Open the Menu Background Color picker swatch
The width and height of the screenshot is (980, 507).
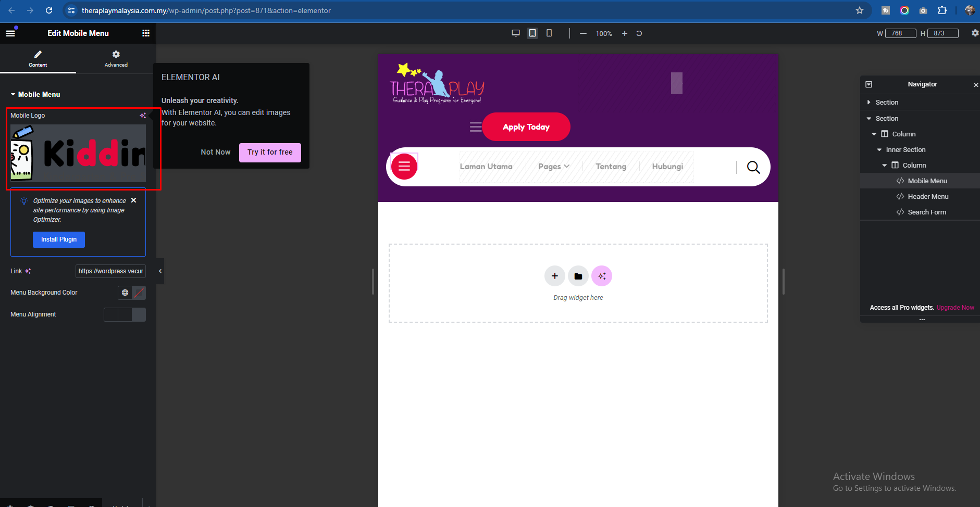point(139,293)
